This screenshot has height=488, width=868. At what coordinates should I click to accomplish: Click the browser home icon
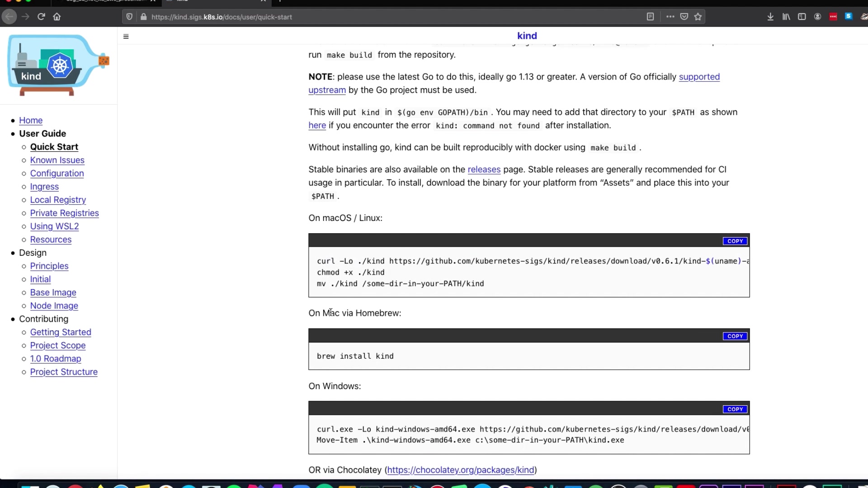pyautogui.click(x=57, y=17)
